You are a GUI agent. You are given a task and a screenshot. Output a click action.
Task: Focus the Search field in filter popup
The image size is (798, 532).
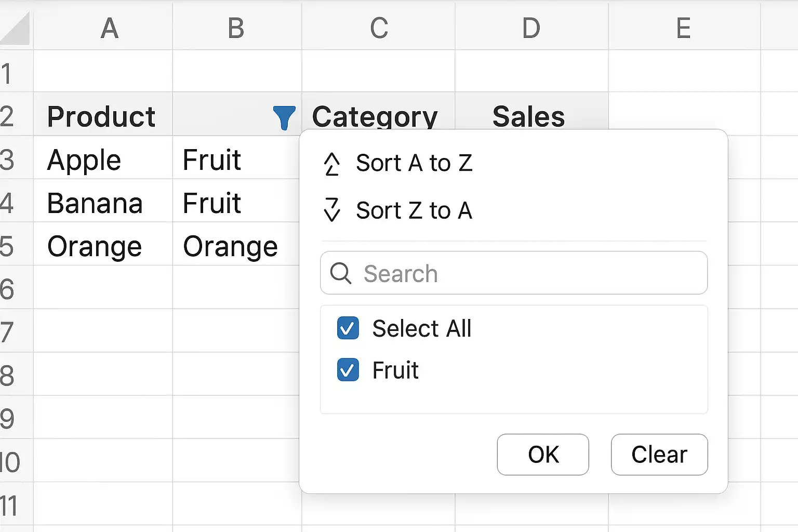[x=514, y=273]
